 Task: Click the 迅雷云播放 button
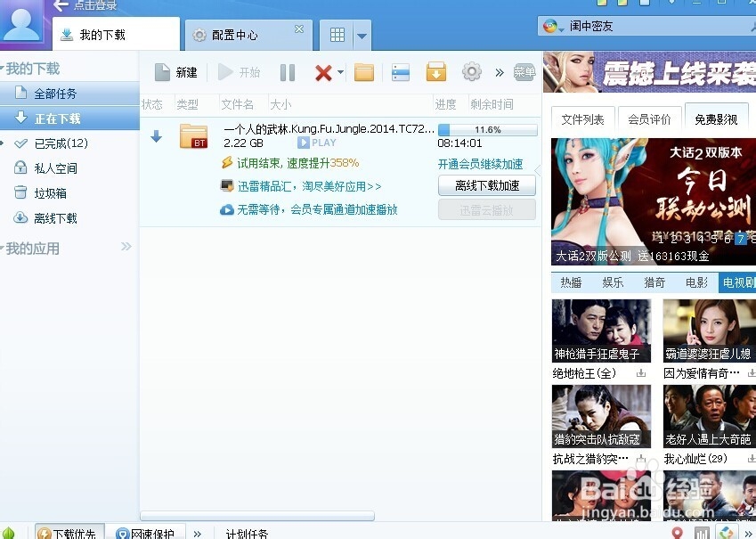click(487, 210)
